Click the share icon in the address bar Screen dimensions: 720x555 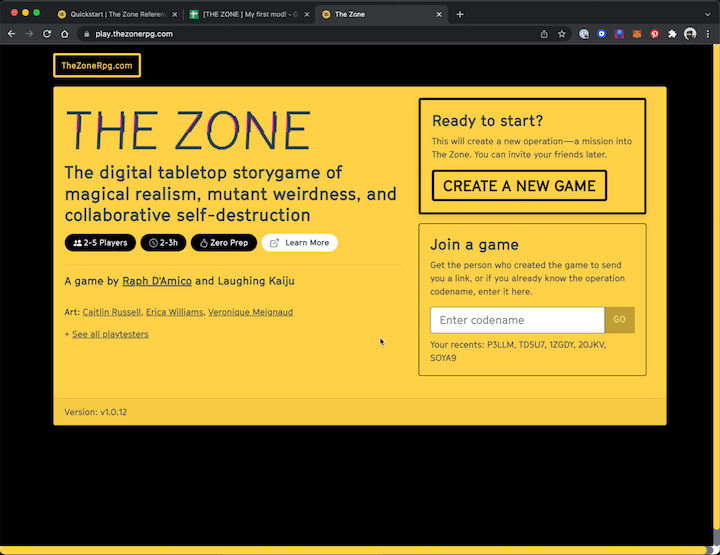(x=544, y=34)
